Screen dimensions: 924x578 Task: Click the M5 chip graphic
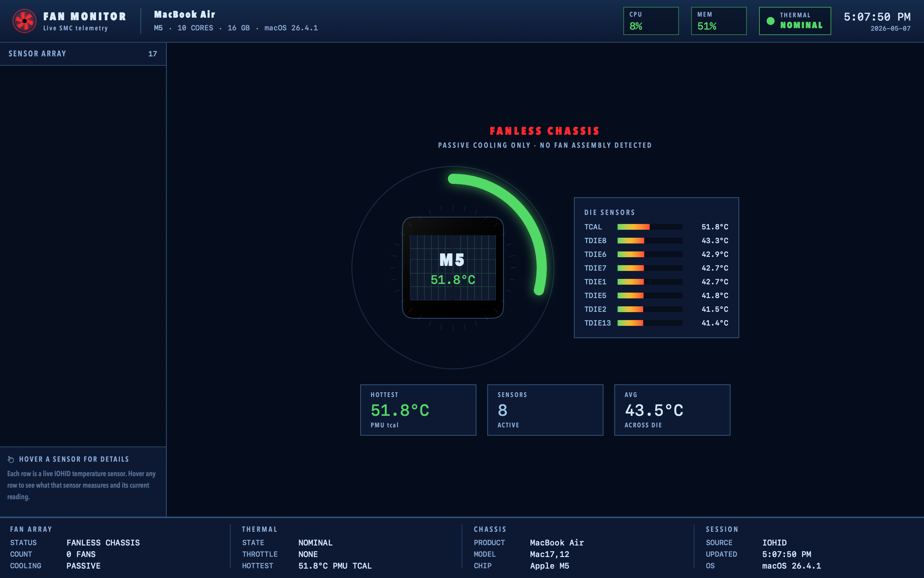453,268
